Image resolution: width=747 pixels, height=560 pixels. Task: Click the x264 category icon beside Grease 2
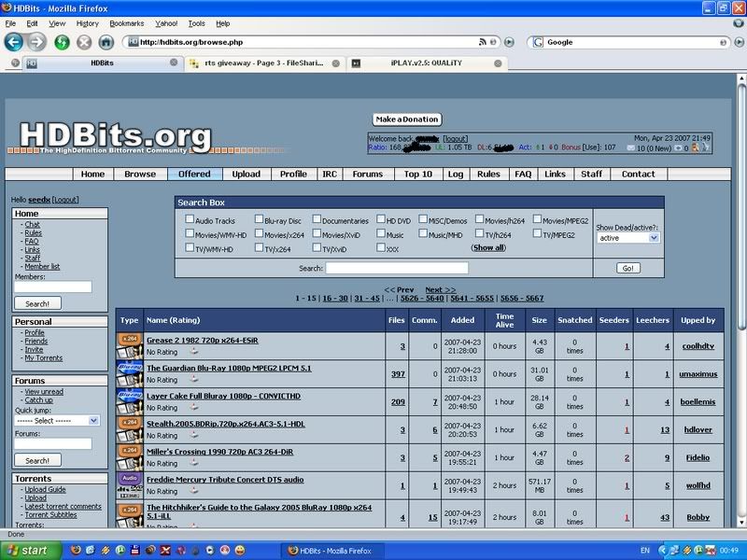(x=130, y=346)
